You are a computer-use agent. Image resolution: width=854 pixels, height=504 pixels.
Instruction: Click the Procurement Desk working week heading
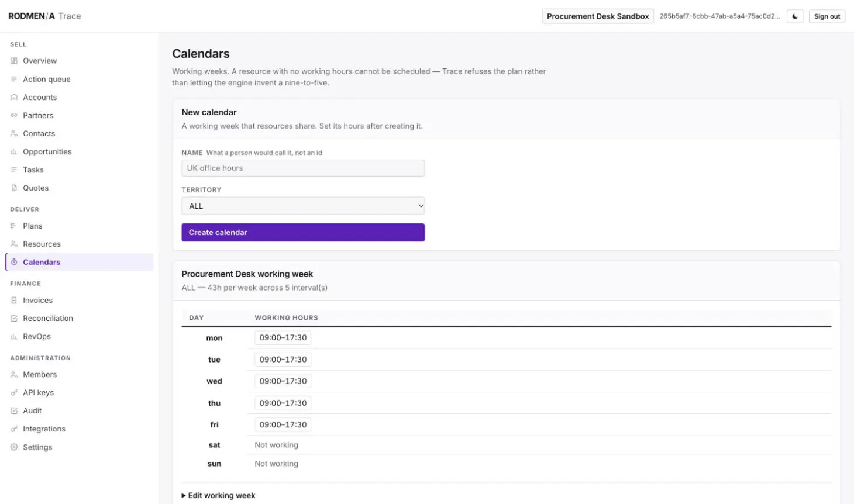[247, 274]
